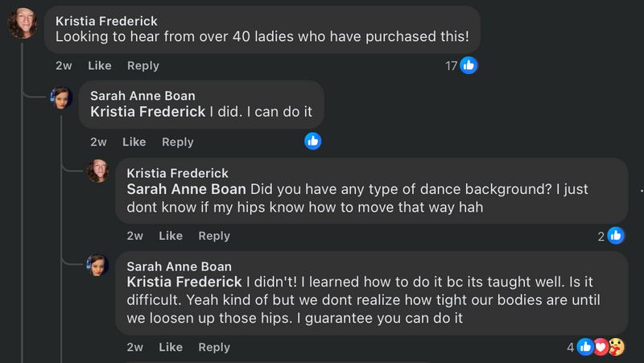The height and width of the screenshot is (363, 644).
Task: Like the "I did. I can do it" reply
Action: coord(134,142)
